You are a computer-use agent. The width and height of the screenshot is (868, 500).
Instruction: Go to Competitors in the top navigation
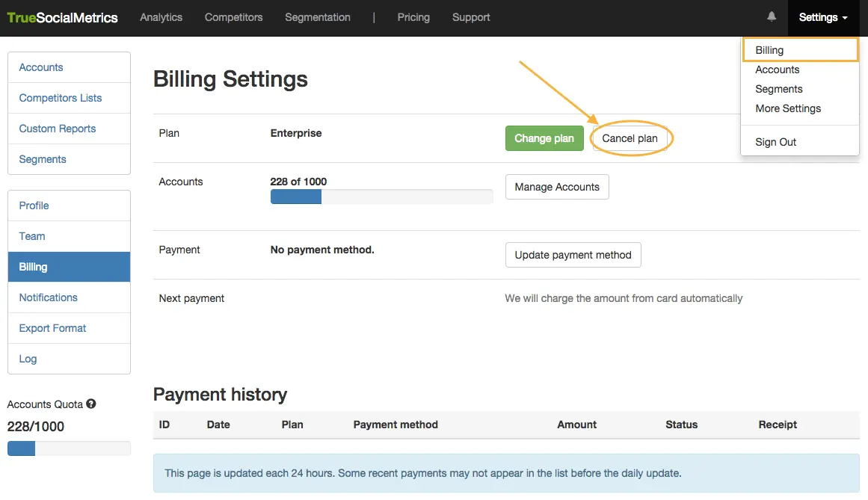coord(233,17)
